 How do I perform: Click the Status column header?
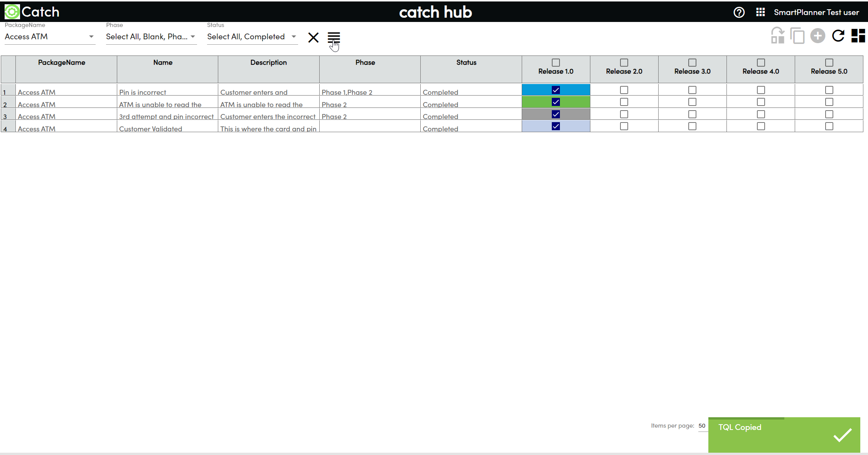click(466, 62)
